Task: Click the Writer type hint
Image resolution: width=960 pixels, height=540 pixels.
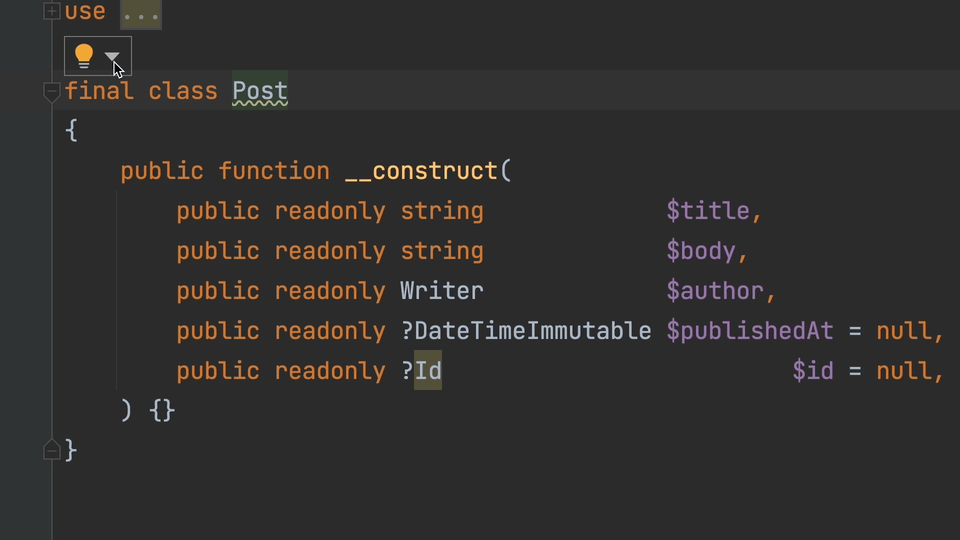Action: tap(442, 291)
